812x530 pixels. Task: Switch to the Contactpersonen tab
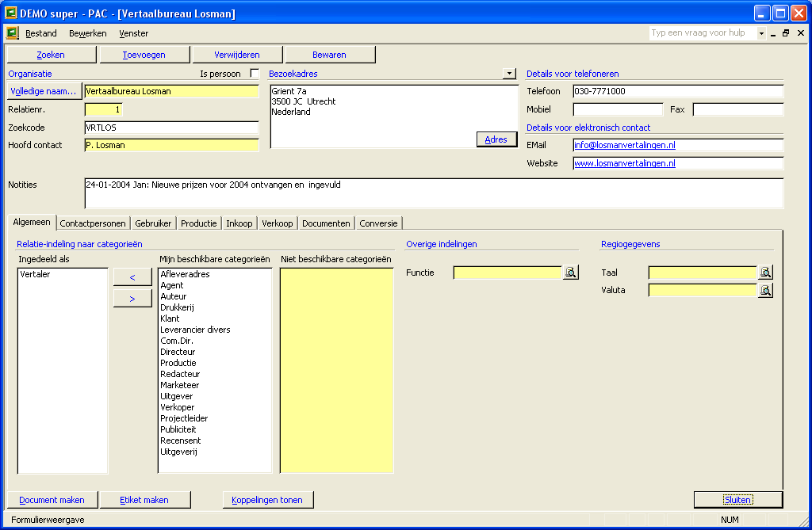pos(93,223)
